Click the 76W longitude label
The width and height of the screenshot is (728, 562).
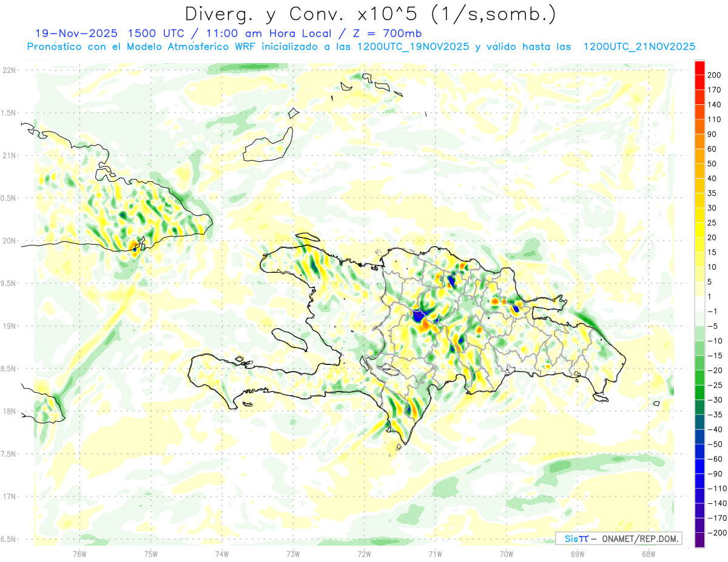[x=79, y=554]
